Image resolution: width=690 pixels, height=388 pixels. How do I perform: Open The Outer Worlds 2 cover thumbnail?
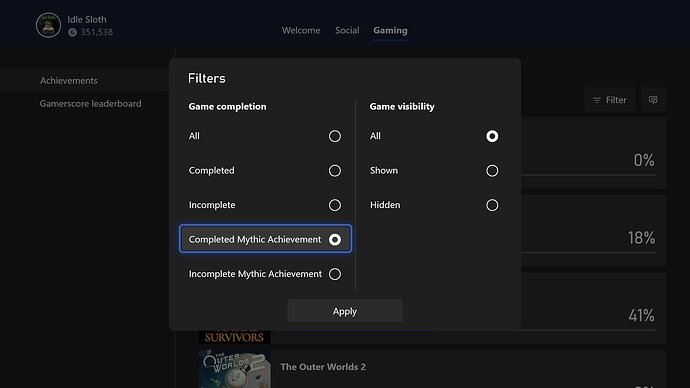tap(235, 369)
